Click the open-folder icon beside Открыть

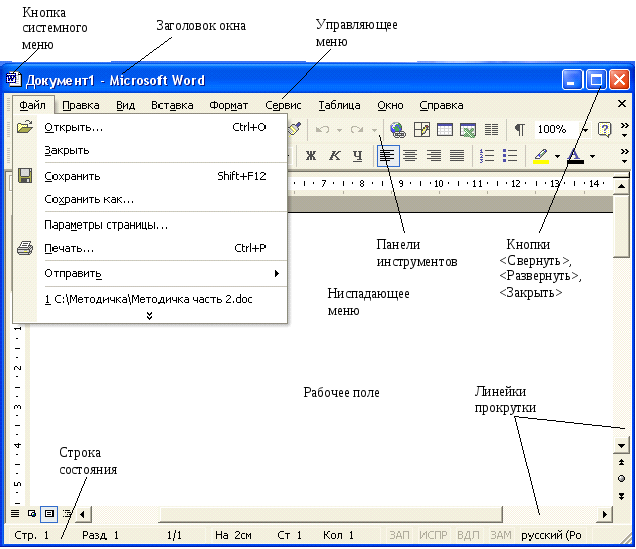click(x=25, y=127)
